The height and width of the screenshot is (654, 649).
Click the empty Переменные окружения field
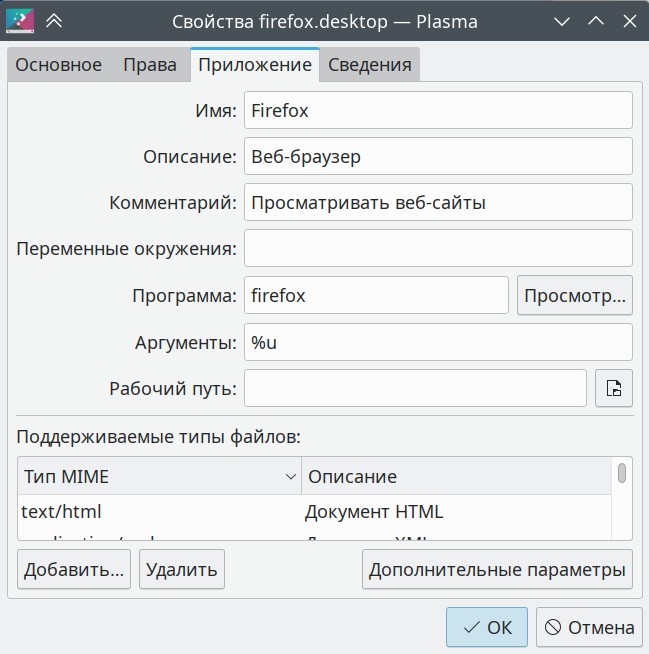(438, 249)
